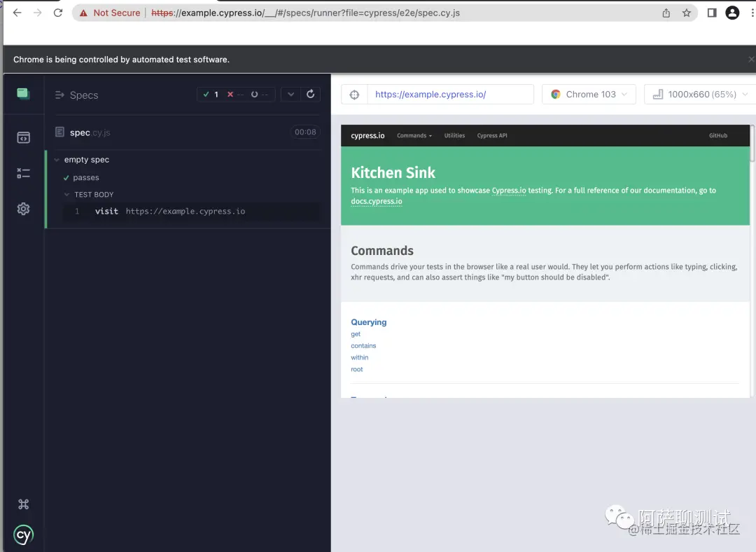The height and width of the screenshot is (552, 756).
Task: Open spec.cy.js file name
Action: pos(90,132)
